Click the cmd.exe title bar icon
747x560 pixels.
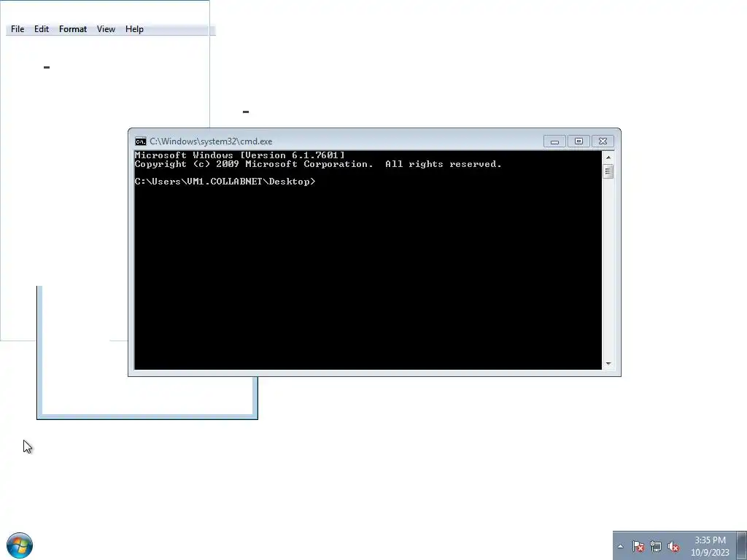[x=141, y=141]
